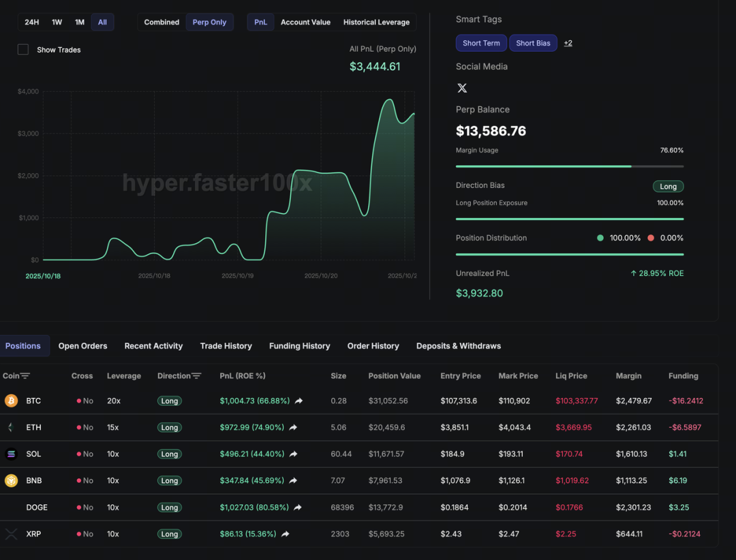
Task: Open the X social media icon
Action: tap(462, 88)
